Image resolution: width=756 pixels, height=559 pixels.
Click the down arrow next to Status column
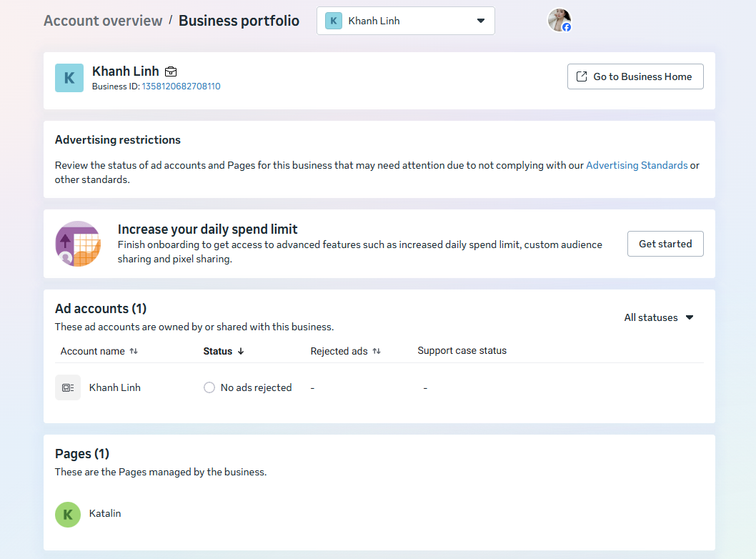coord(241,351)
